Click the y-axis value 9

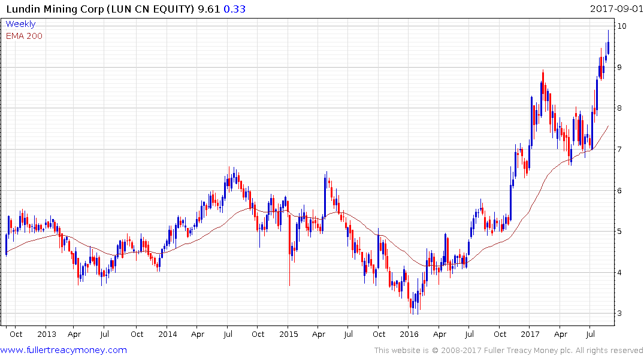[620, 67]
